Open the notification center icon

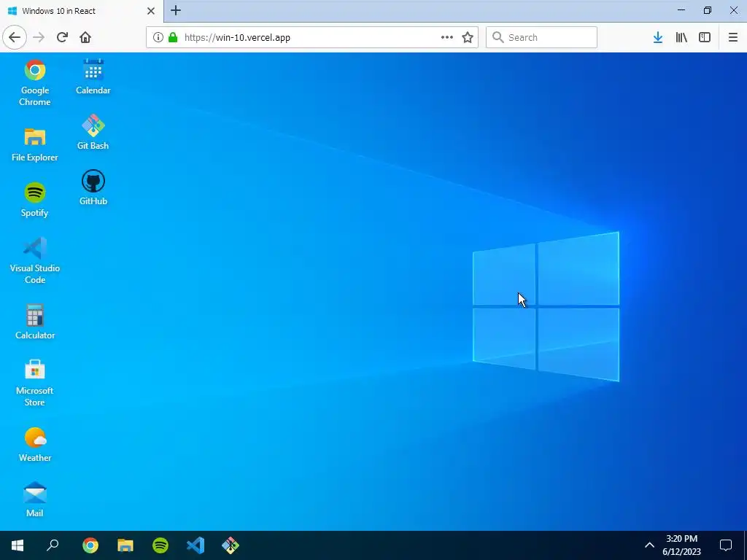point(726,545)
